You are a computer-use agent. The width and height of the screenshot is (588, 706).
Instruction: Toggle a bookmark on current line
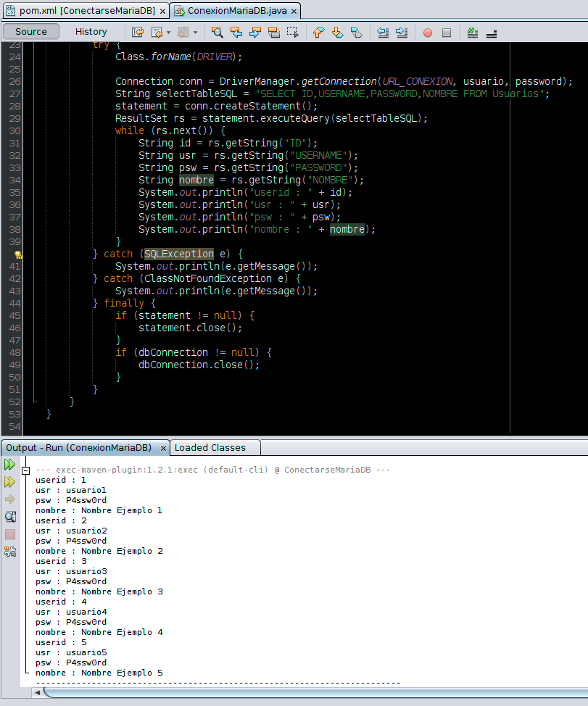click(355, 32)
